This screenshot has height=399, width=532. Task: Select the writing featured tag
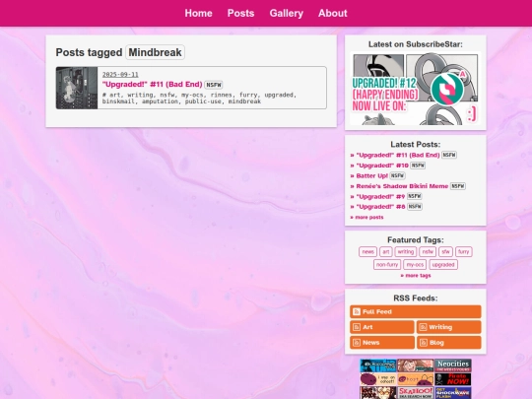tap(406, 252)
